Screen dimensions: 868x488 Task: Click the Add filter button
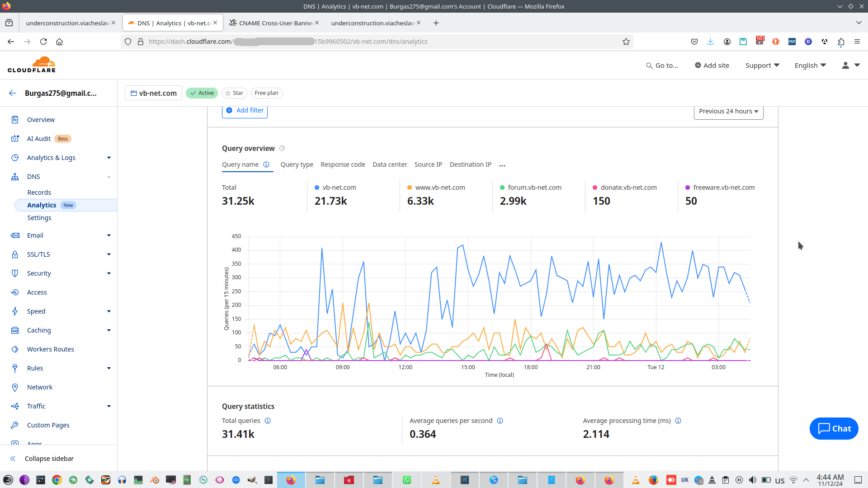pos(245,110)
